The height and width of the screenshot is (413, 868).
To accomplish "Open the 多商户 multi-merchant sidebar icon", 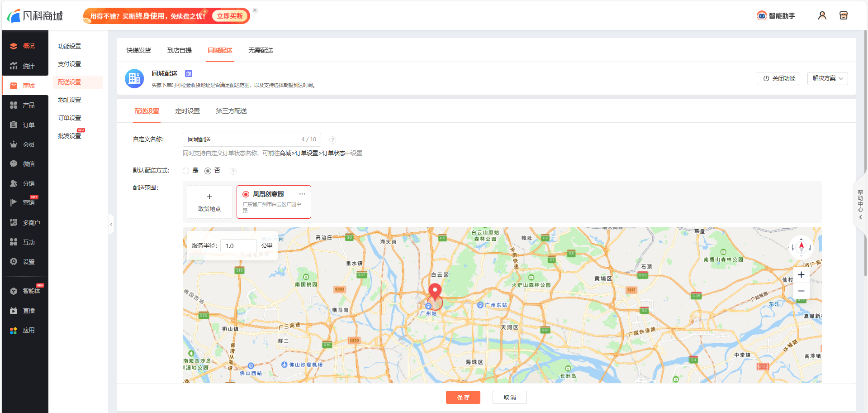I will click(14, 223).
